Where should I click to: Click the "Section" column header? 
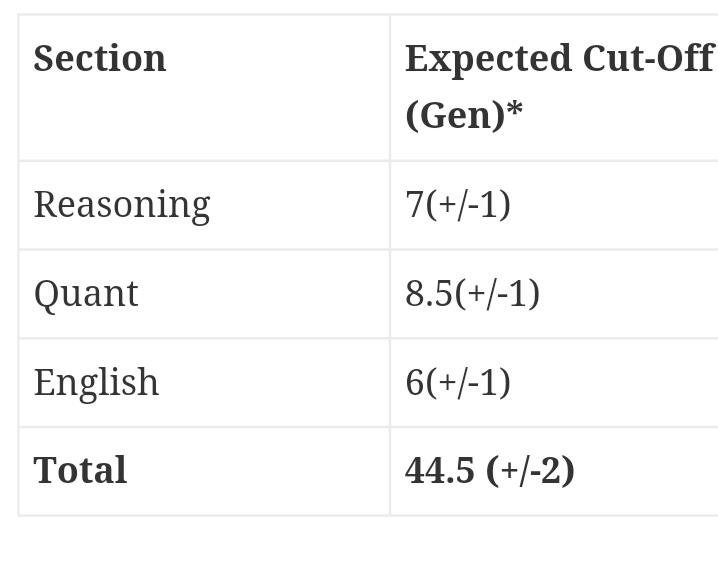pyautogui.click(x=100, y=58)
